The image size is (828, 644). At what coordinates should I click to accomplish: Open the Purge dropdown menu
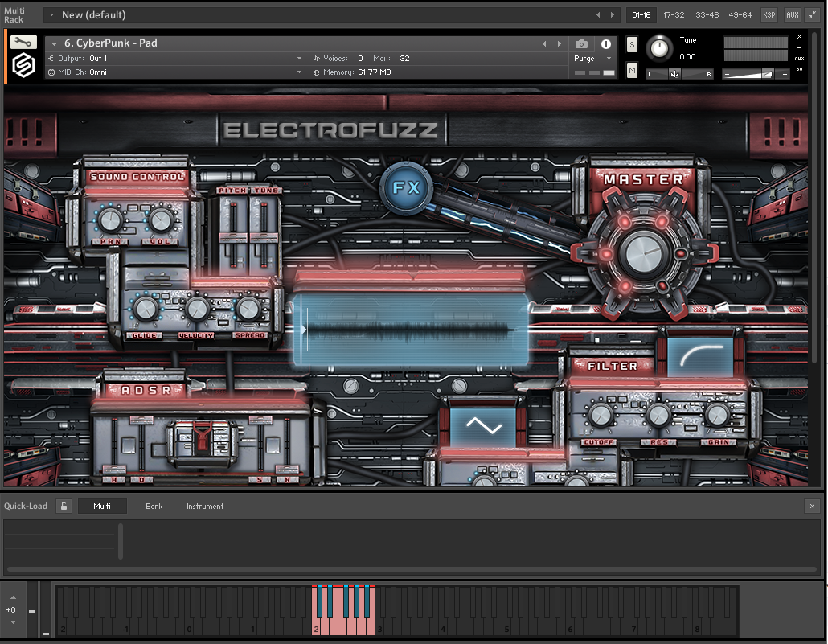point(592,59)
